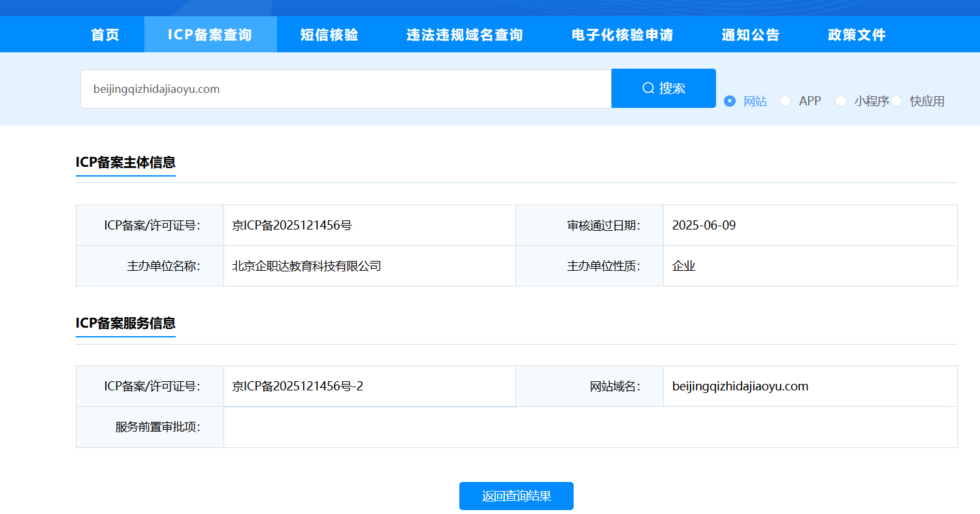Open the 政策文件 tab
The width and height of the screenshot is (980, 514).
pos(857,35)
